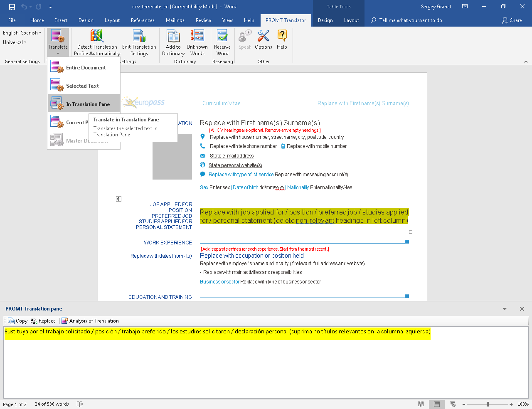Click Copy in translation pane
Viewport: 532px width, 409px height.
click(17, 321)
